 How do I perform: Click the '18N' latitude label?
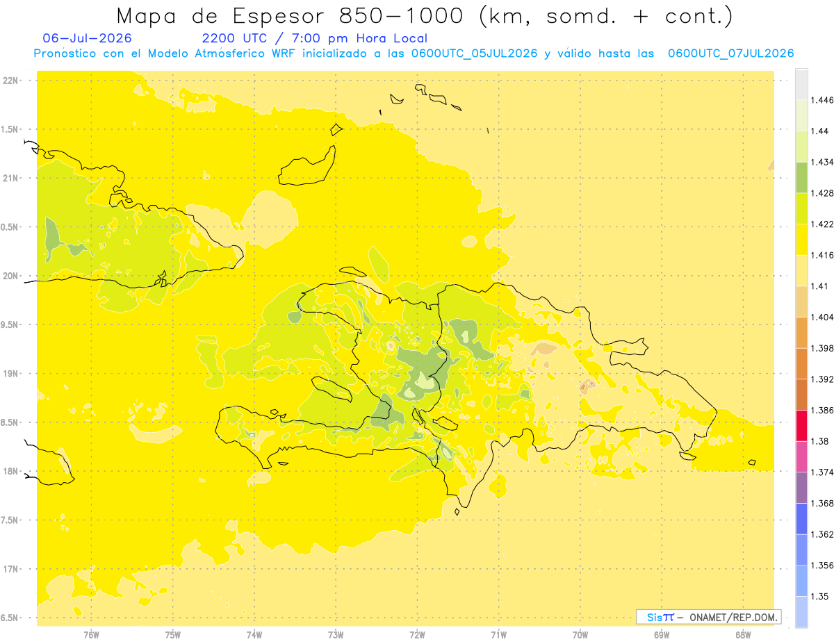tap(12, 471)
